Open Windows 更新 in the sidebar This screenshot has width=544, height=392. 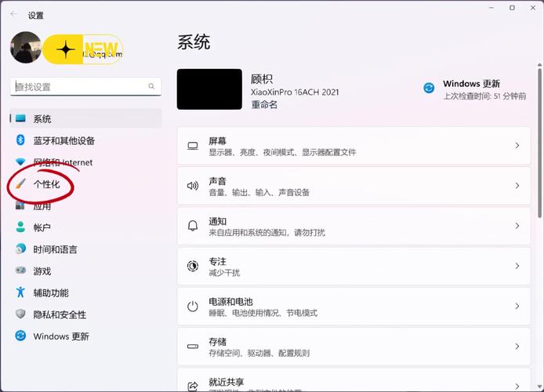(85, 336)
